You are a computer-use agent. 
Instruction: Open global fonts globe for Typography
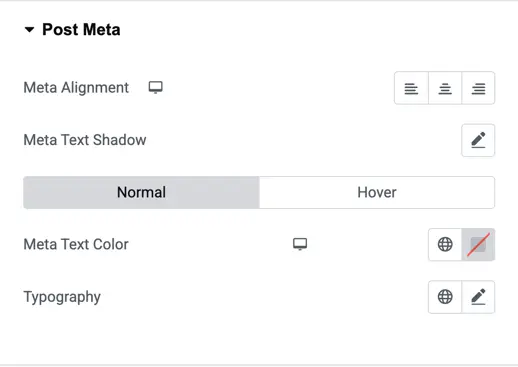point(445,297)
